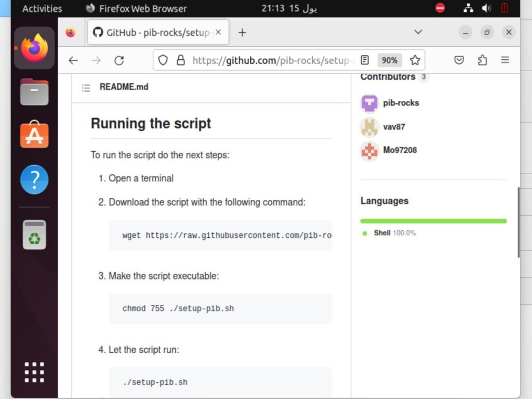Click the wget command code block
532x399 pixels.
(220, 235)
